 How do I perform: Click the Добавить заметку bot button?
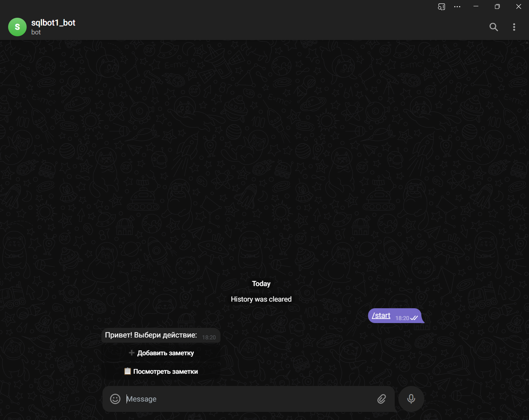(x=161, y=353)
